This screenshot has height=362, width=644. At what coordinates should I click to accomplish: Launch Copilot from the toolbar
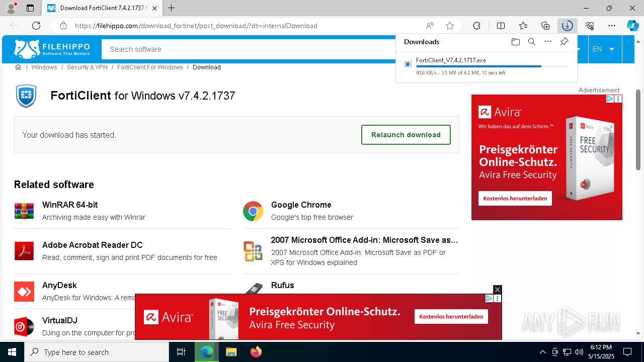pyautogui.click(x=632, y=26)
